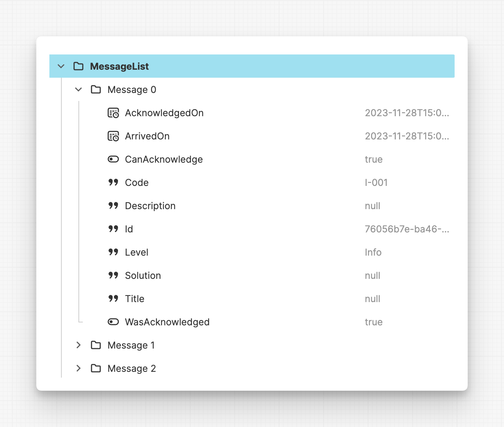Click the AcknowledgedOn date-time icon
504x427 pixels.
point(113,113)
